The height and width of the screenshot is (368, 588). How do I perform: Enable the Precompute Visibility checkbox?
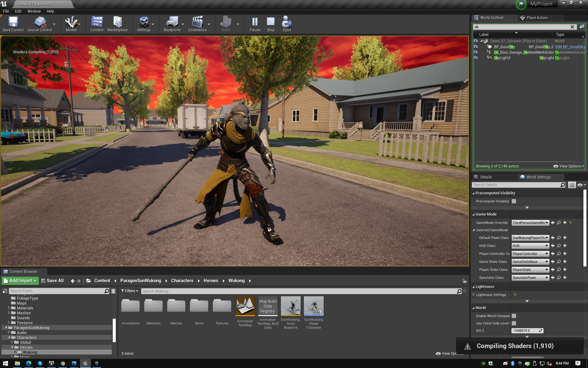pos(514,201)
